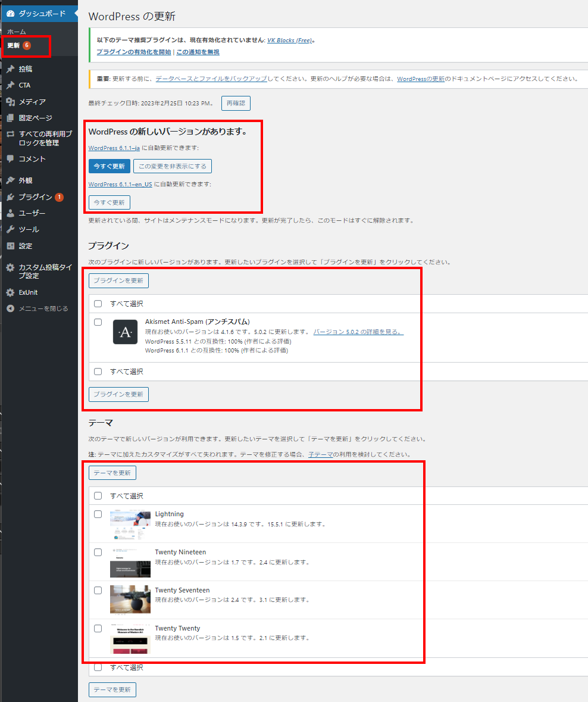Viewport: 588px width, 702px height.
Task: Click the Dashboard gauge icon in sidebar
Action: (10, 13)
